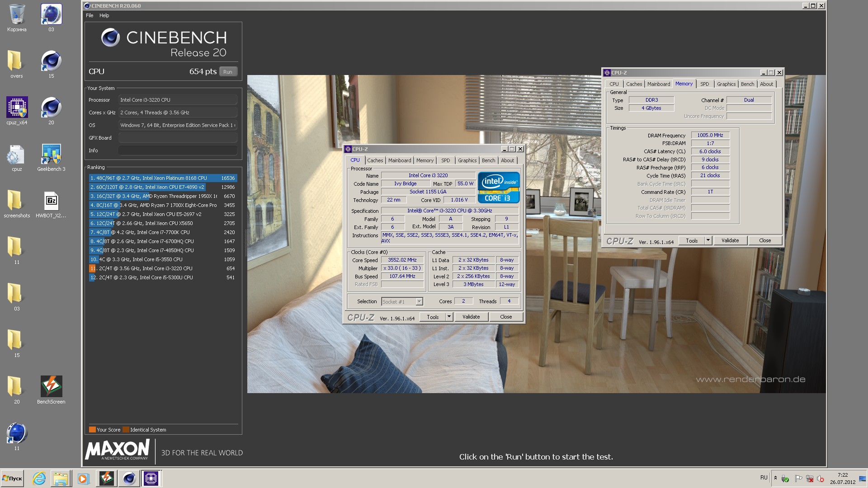868x488 pixels.
Task: Switch to CPU-Z in the taskbar
Action: (151, 479)
